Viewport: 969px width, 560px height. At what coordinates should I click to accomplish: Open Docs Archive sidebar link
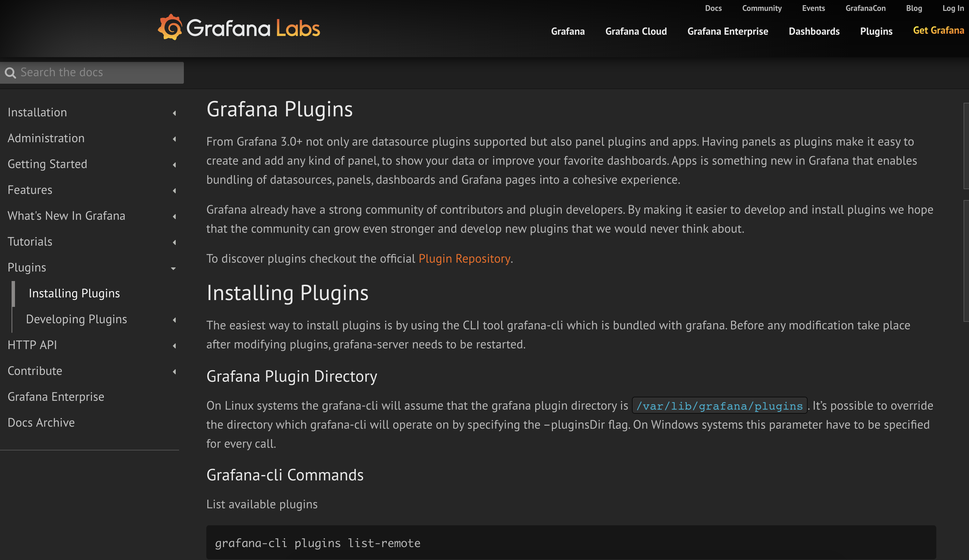pyautogui.click(x=41, y=423)
